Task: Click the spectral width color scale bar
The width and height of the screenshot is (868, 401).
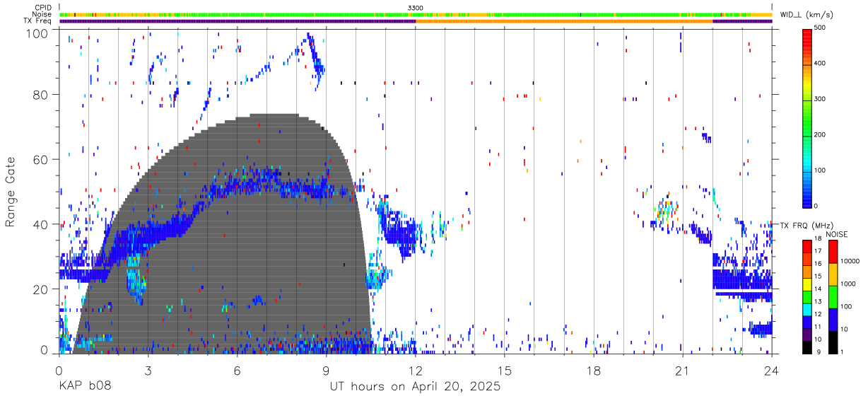Action: coord(807,117)
